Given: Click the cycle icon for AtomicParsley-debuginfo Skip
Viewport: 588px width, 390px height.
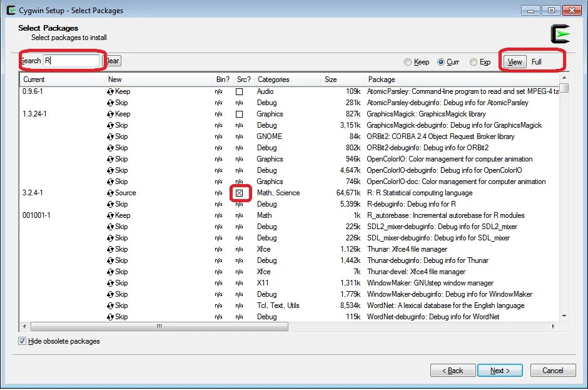Looking at the screenshot, I should point(110,103).
